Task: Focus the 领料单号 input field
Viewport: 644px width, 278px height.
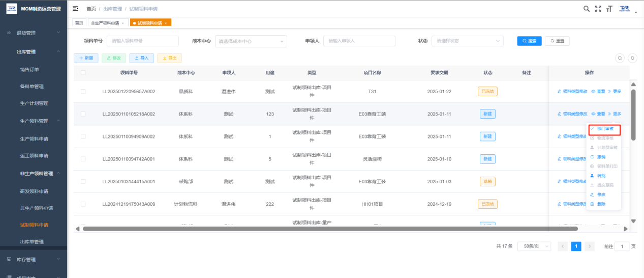Action: point(143,41)
